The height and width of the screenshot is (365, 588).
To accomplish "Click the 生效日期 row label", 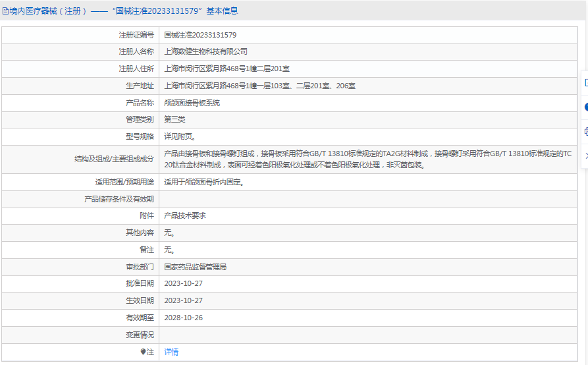I will coord(140,300).
